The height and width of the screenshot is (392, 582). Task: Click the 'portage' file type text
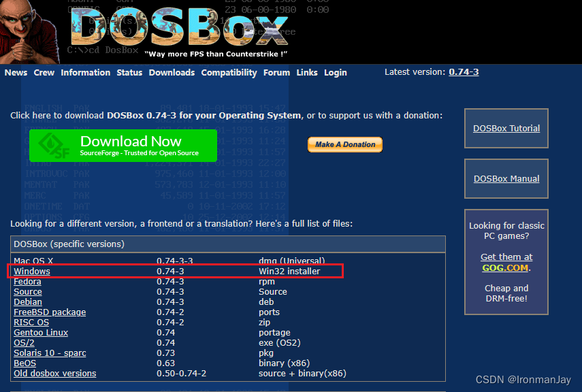tap(275, 333)
